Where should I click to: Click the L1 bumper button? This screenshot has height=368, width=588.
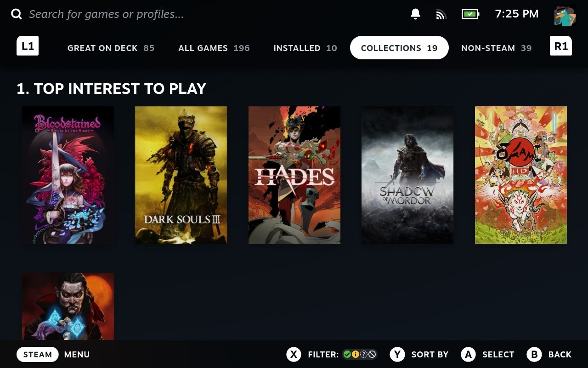coord(28,46)
